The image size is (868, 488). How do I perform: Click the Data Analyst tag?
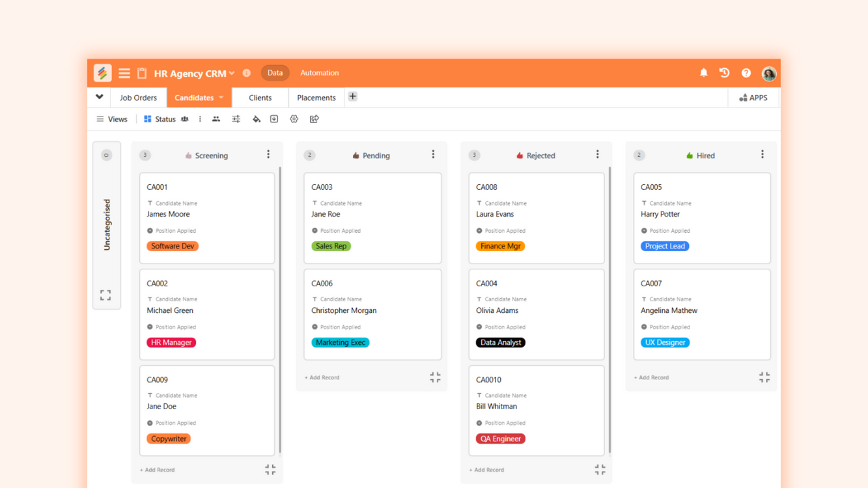(x=501, y=342)
